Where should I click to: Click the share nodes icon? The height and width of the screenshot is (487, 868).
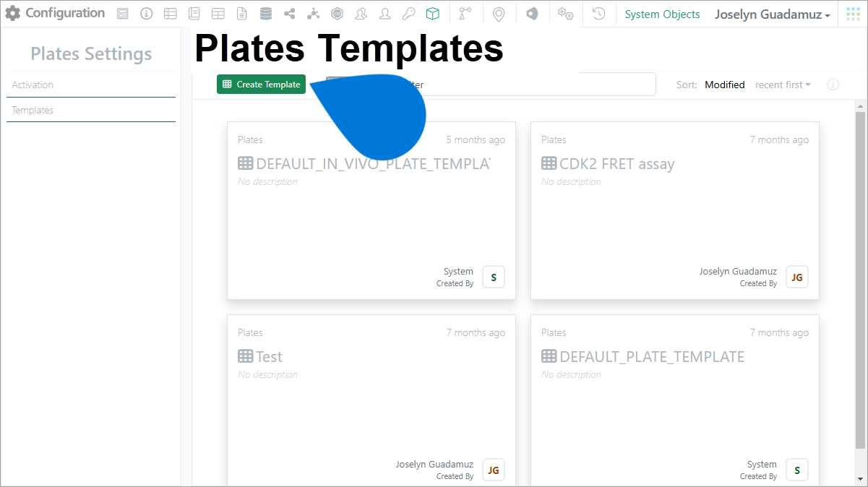[290, 14]
